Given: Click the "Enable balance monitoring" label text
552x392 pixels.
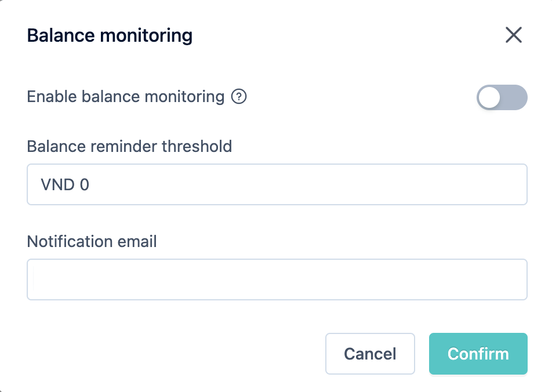Looking at the screenshot, I should [126, 96].
